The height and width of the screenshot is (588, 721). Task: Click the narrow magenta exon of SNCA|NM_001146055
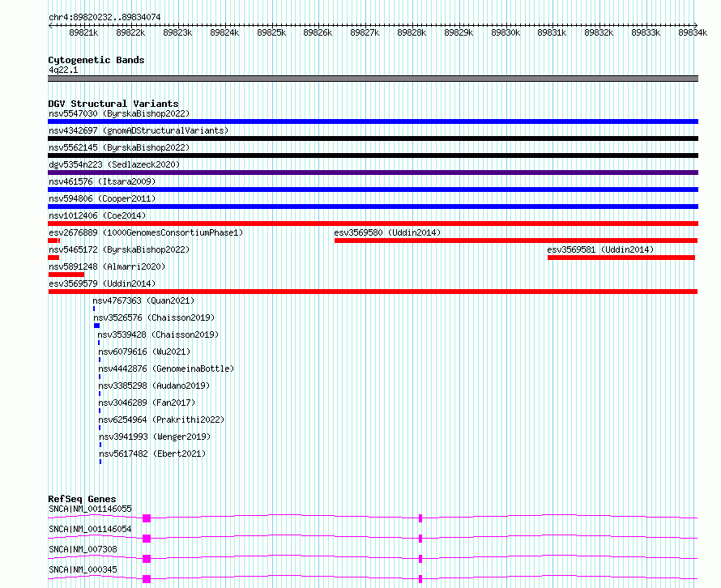pos(420,518)
